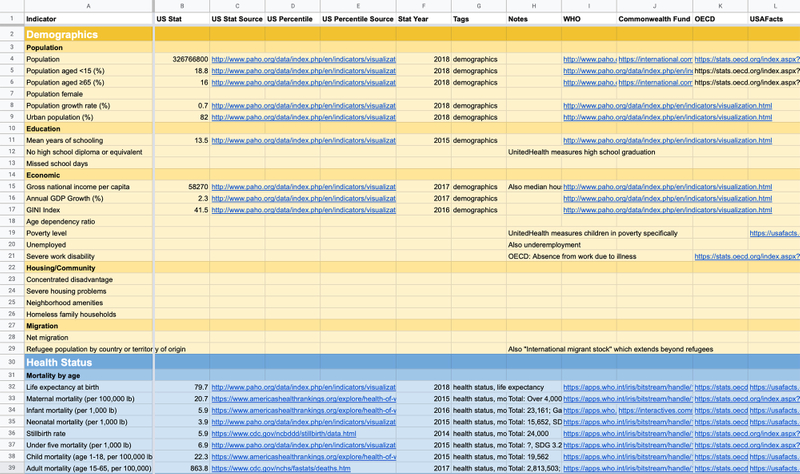Click 'health status, life expectancy' tags cell

point(498,387)
